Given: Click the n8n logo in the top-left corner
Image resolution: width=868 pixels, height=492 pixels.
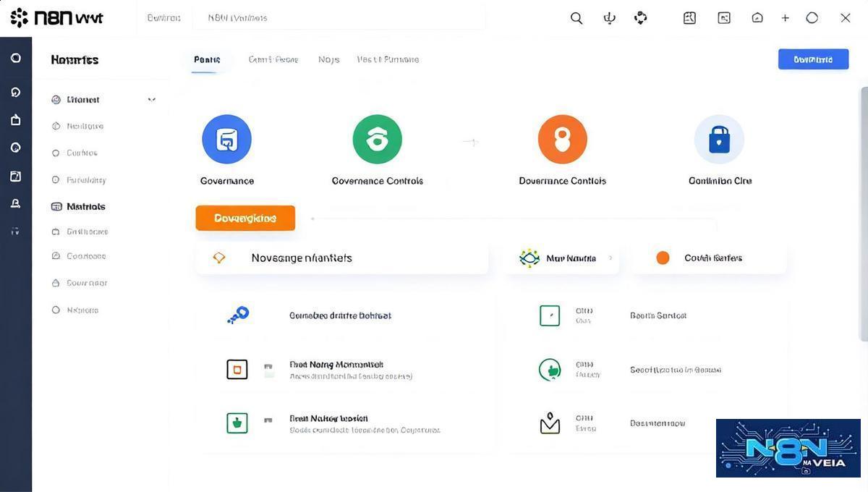Looking at the screenshot, I should pyautogui.click(x=56, y=17).
